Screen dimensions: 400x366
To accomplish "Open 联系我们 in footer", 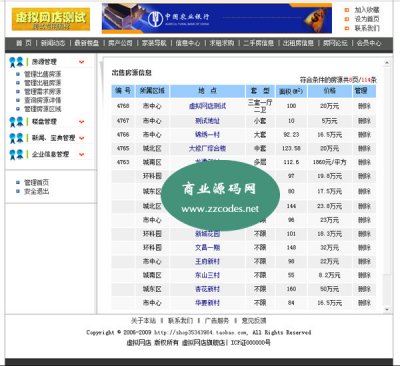I will pos(180,321).
